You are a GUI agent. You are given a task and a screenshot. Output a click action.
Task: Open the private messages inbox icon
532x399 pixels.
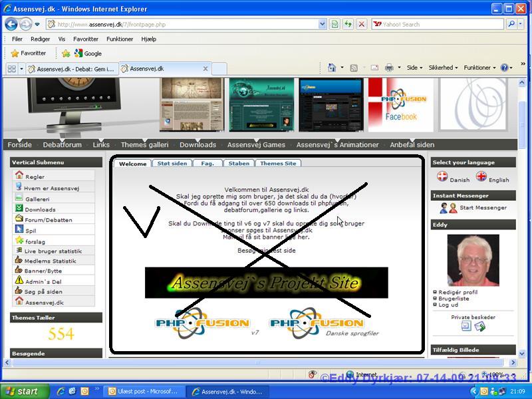466,327
